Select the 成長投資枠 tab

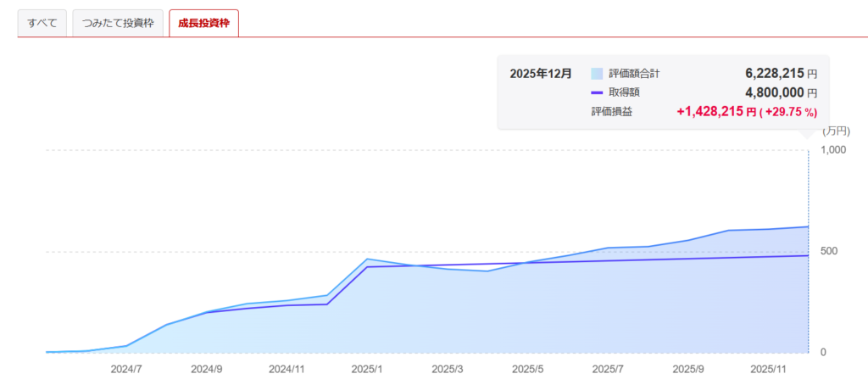[x=203, y=22]
